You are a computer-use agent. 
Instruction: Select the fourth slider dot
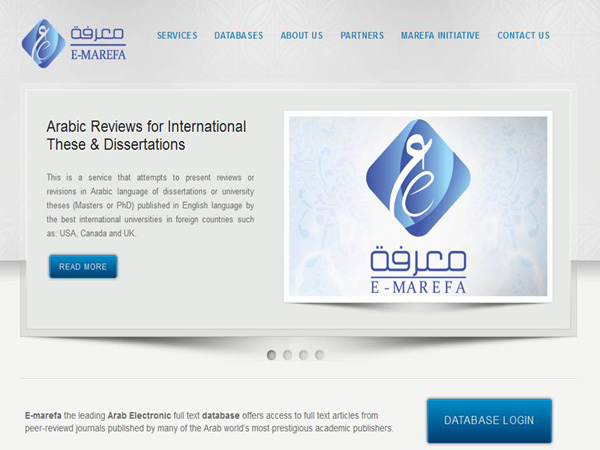[x=320, y=355]
